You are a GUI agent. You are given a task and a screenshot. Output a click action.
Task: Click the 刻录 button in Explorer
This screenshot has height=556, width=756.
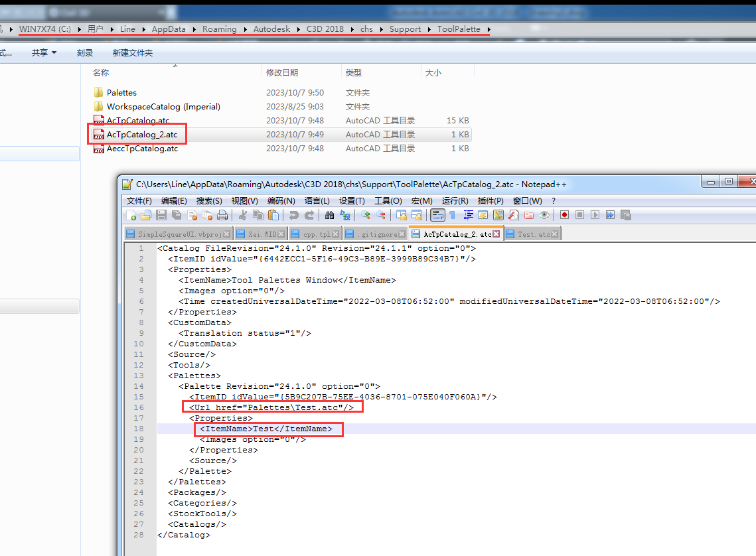[x=84, y=52]
